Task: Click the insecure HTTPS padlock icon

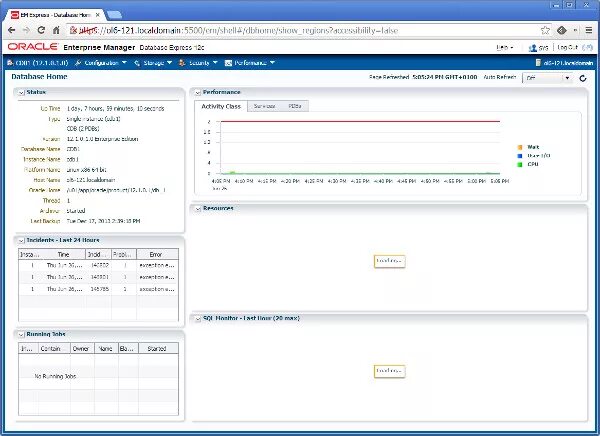Action: (73, 30)
